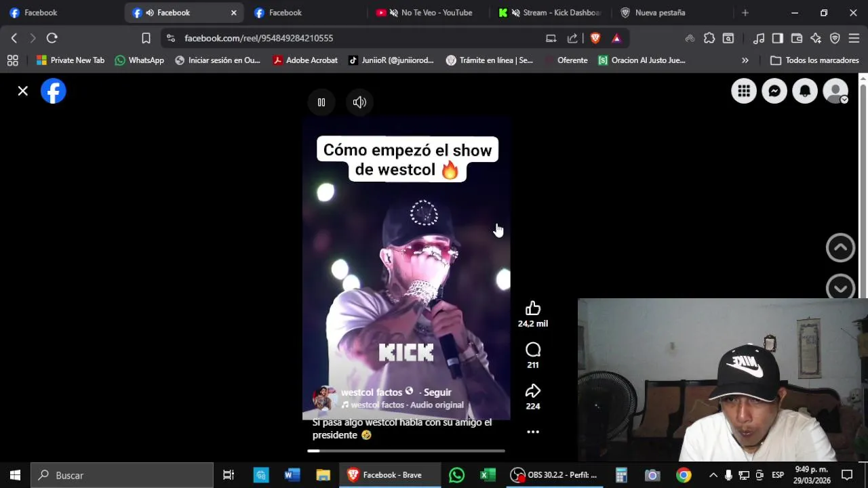Install or cast page icon in address bar
Screen dimensions: 868x488
tap(551, 39)
